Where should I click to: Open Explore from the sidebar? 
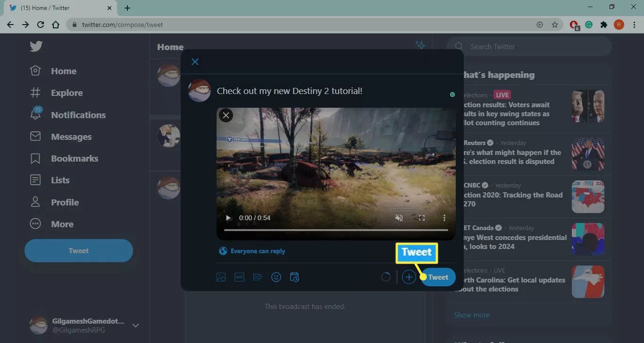point(56,93)
